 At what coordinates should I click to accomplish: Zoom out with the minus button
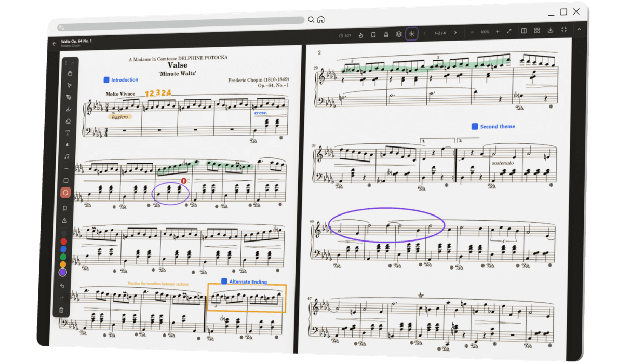[x=472, y=32]
